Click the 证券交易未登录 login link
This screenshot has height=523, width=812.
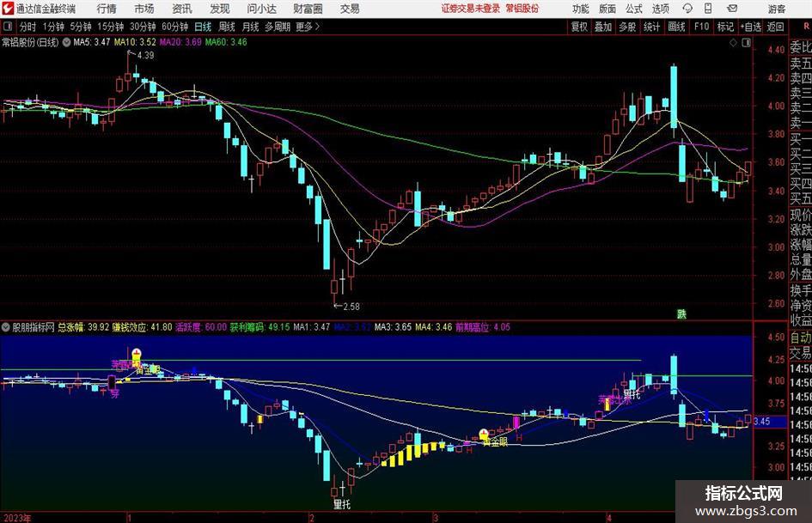471,9
